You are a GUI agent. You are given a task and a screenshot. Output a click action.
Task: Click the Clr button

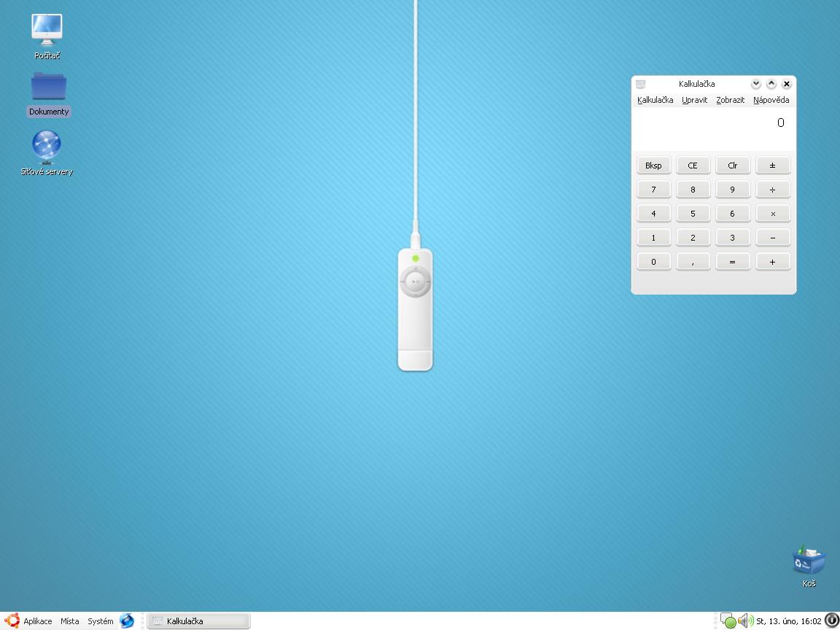point(732,165)
